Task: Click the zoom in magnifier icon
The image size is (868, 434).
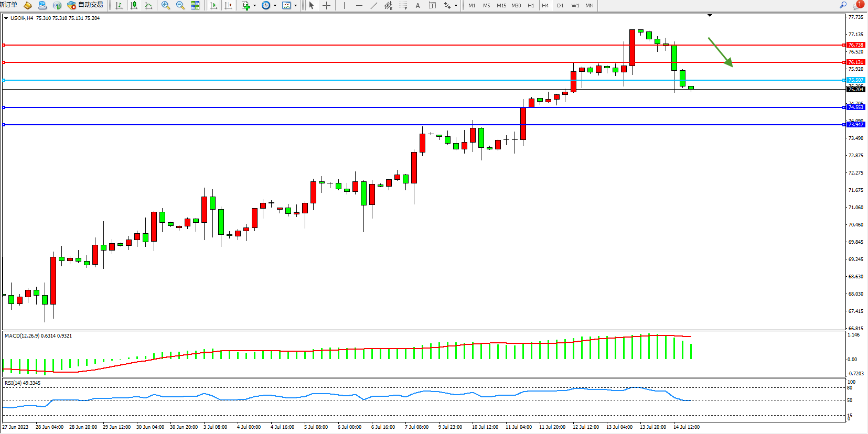Action: [x=166, y=5]
